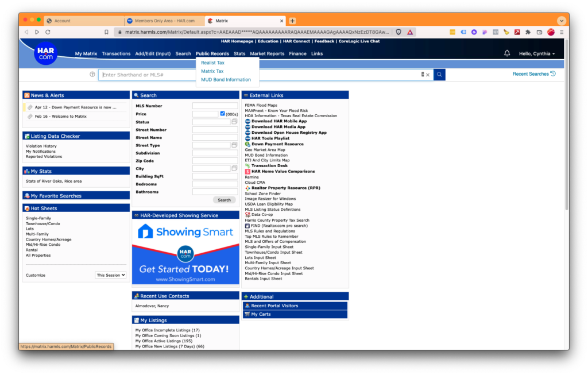Image resolution: width=588 pixels, height=375 pixels.
Task: Open the This Session dropdown
Action: [x=111, y=275]
